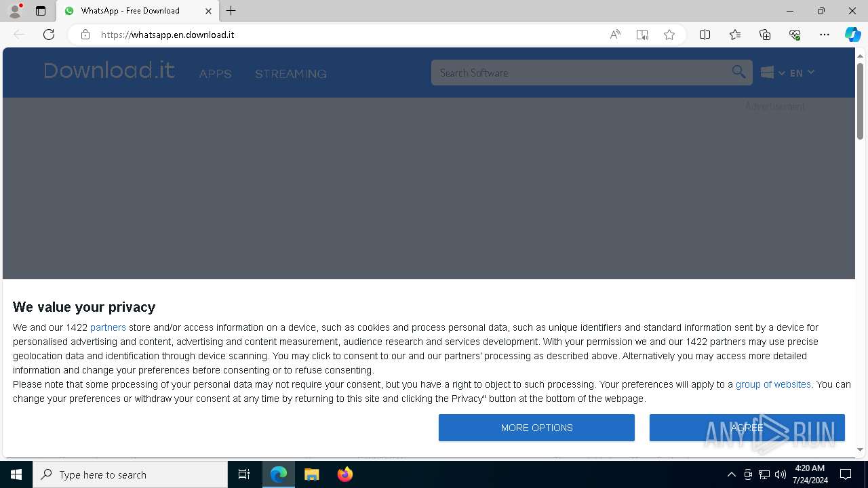
Task: Open Settings and more menu
Action: coord(825,35)
